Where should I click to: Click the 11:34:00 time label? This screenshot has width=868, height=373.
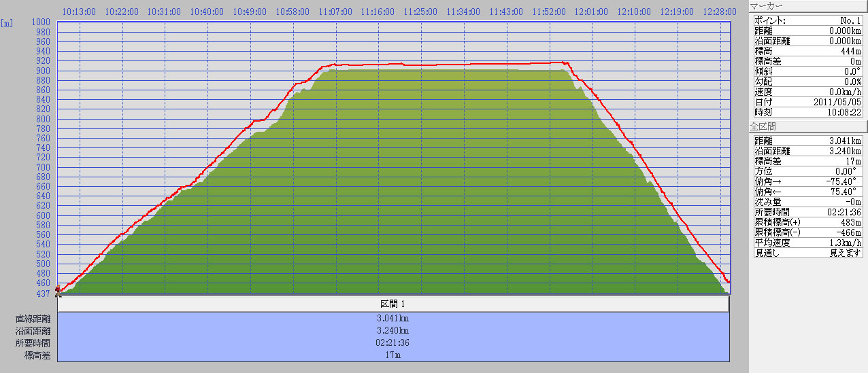pos(464,12)
